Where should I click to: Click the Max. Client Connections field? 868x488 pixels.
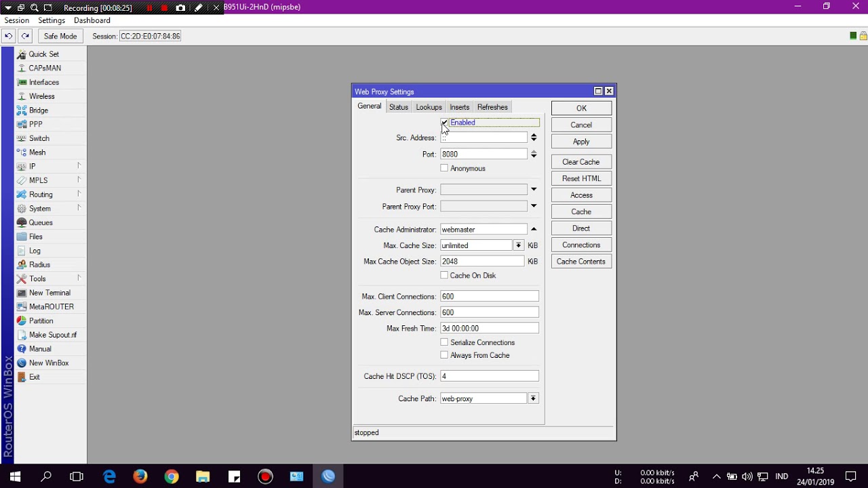(x=490, y=296)
